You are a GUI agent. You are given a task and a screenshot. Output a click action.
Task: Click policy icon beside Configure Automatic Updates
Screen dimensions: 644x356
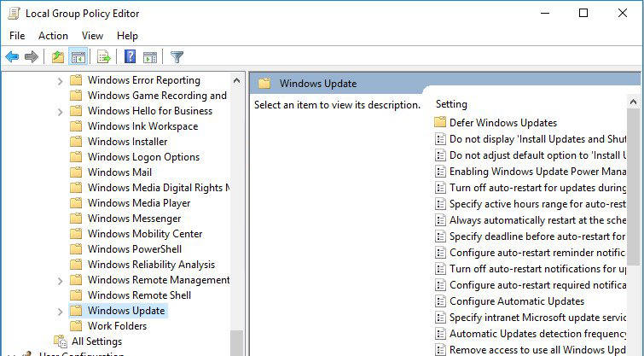tap(440, 301)
